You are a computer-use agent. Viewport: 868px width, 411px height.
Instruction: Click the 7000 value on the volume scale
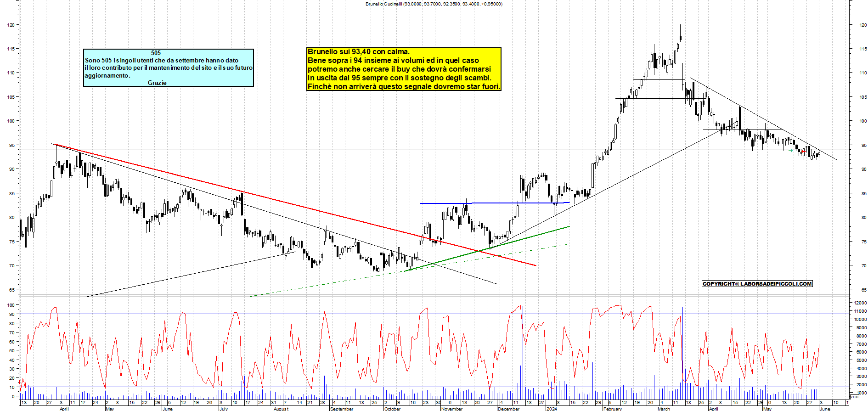coord(861,344)
